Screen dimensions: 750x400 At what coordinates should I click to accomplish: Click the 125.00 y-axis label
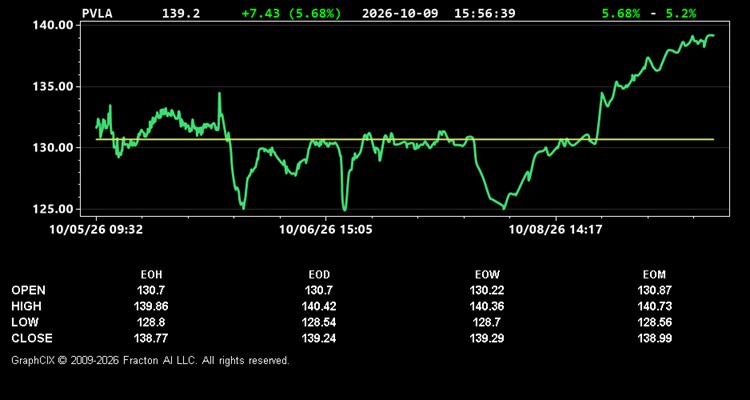pyautogui.click(x=53, y=209)
